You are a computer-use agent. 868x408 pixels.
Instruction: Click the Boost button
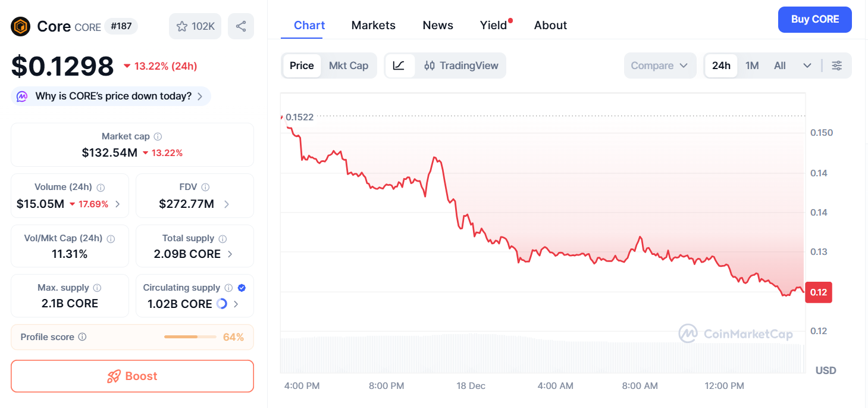coord(132,376)
